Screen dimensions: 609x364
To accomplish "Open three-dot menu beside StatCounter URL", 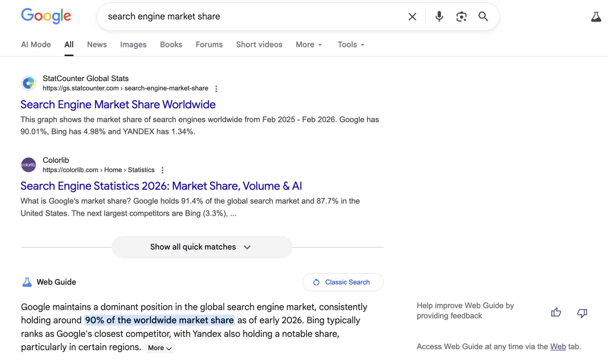I will (216, 89).
